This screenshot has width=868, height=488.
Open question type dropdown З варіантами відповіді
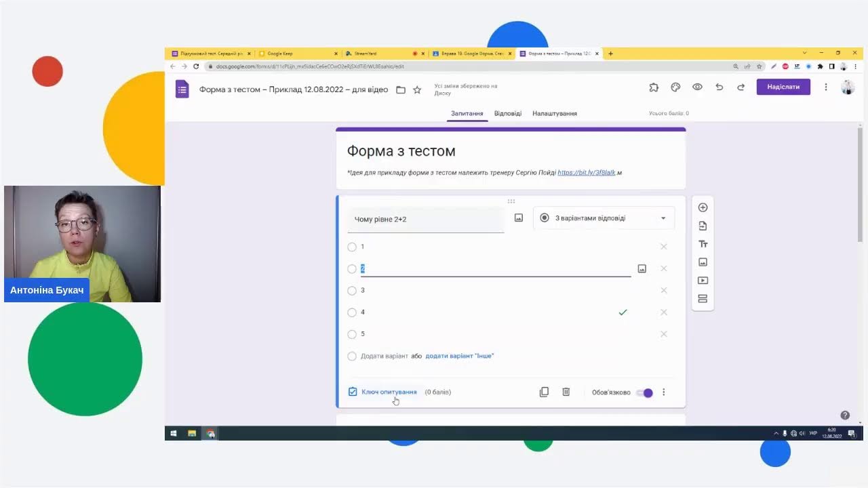click(604, 218)
